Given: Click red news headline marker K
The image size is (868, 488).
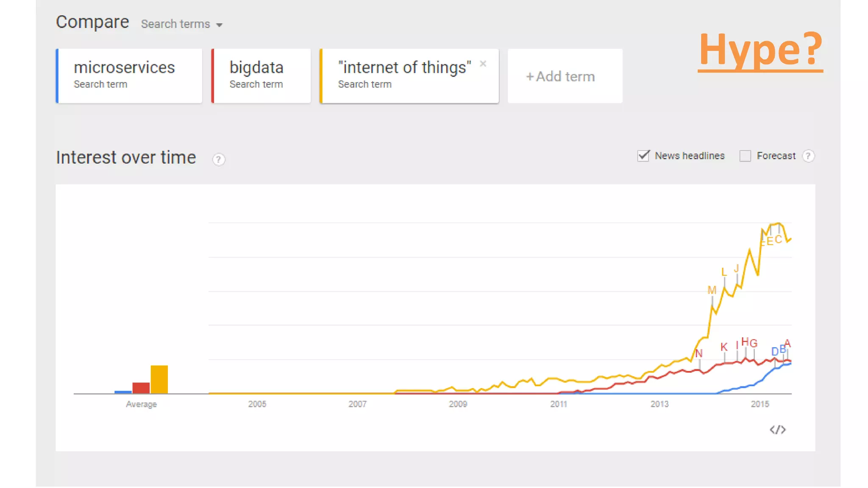Looking at the screenshot, I should click(724, 347).
